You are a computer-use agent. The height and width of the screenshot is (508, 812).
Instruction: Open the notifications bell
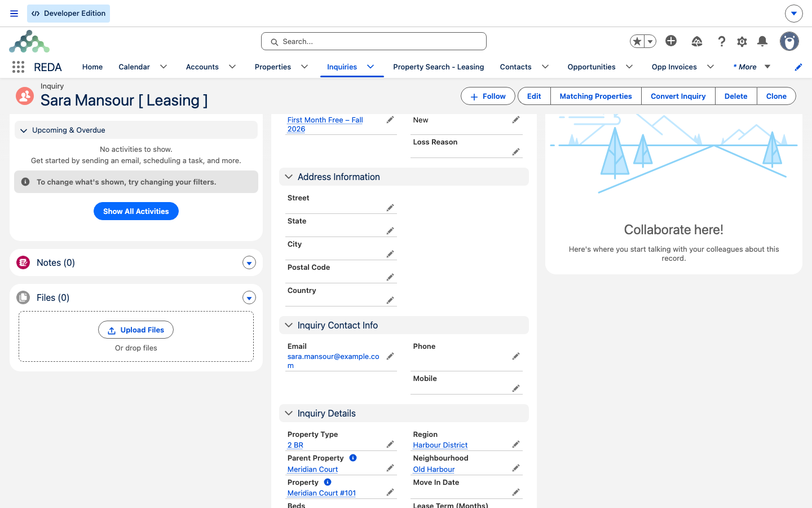(x=762, y=41)
